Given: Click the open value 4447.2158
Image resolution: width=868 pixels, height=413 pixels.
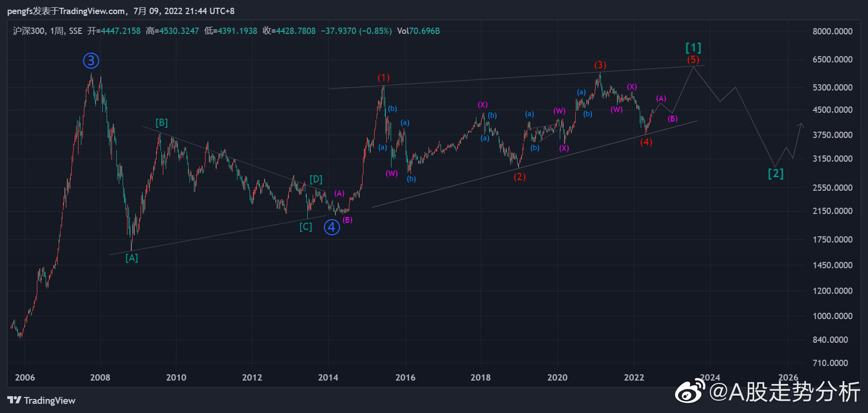Looking at the screenshot, I should 121,31.
